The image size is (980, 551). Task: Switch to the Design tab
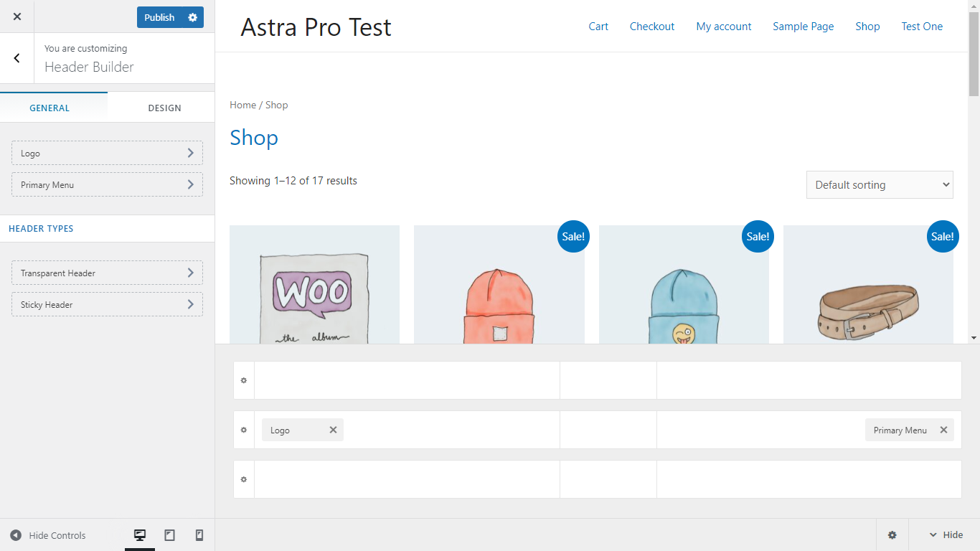pyautogui.click(x=164, y=108)
